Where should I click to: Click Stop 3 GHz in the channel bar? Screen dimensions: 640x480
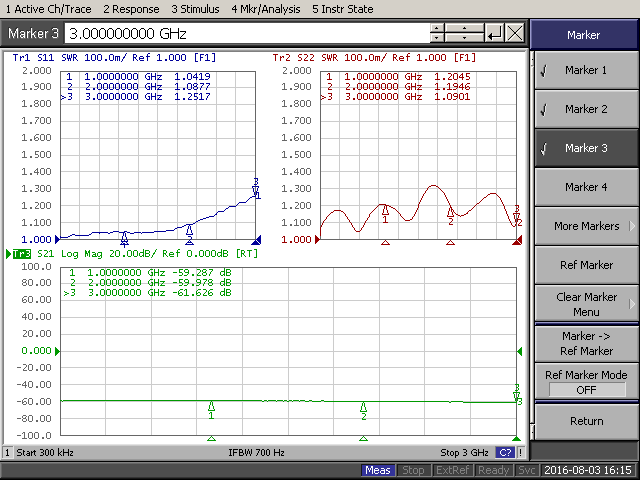464,453
